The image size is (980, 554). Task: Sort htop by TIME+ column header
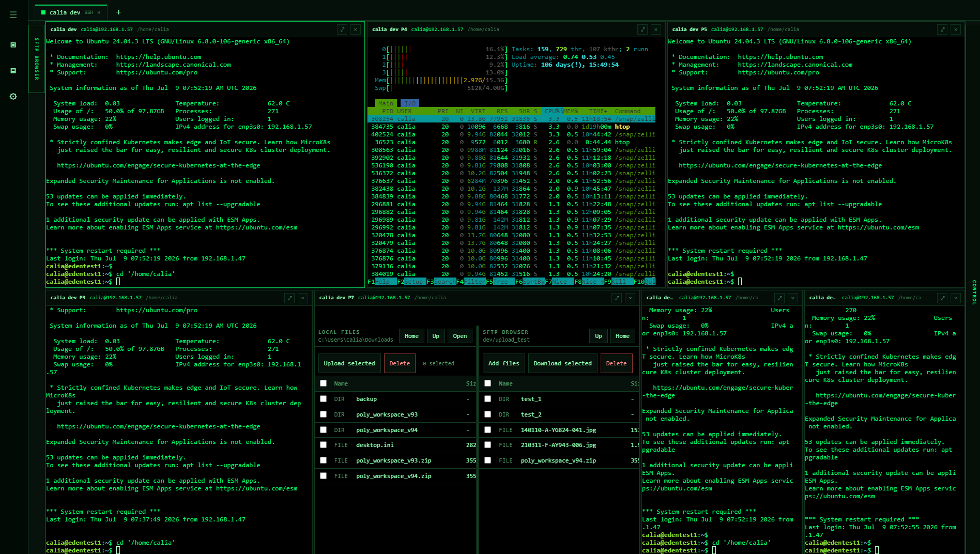point(598,111)
